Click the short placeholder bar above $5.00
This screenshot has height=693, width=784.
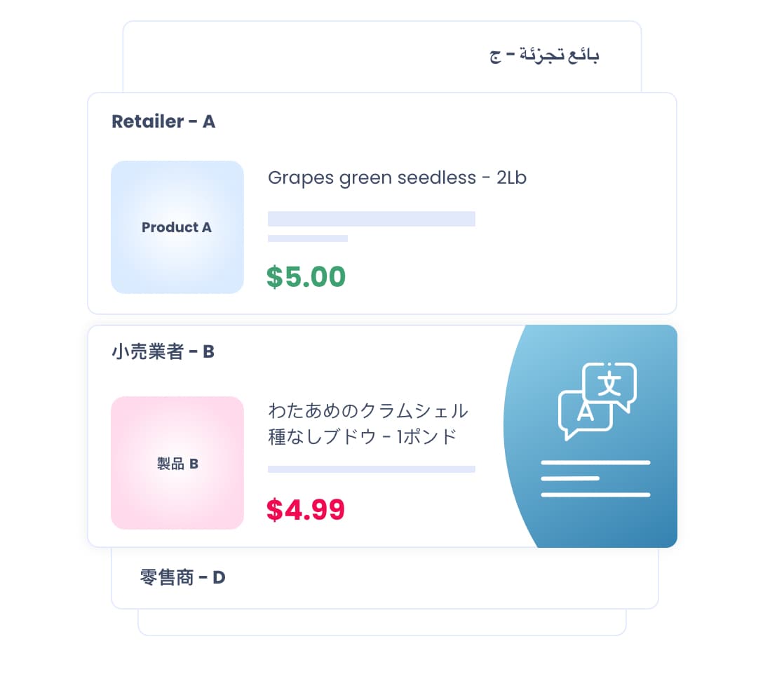308,238
